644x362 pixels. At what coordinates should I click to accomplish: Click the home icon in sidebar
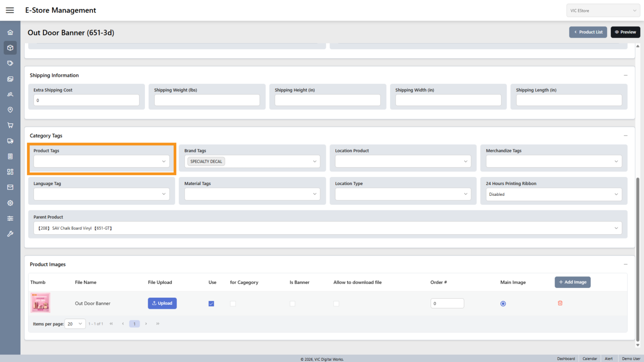pyautogui.click(x=10, y=33)
